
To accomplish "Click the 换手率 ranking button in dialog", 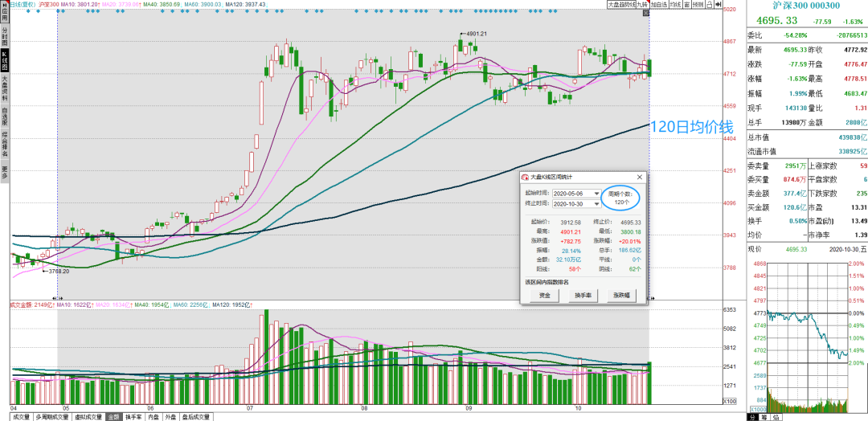I will pyautogui.click(x=583, y=296).
